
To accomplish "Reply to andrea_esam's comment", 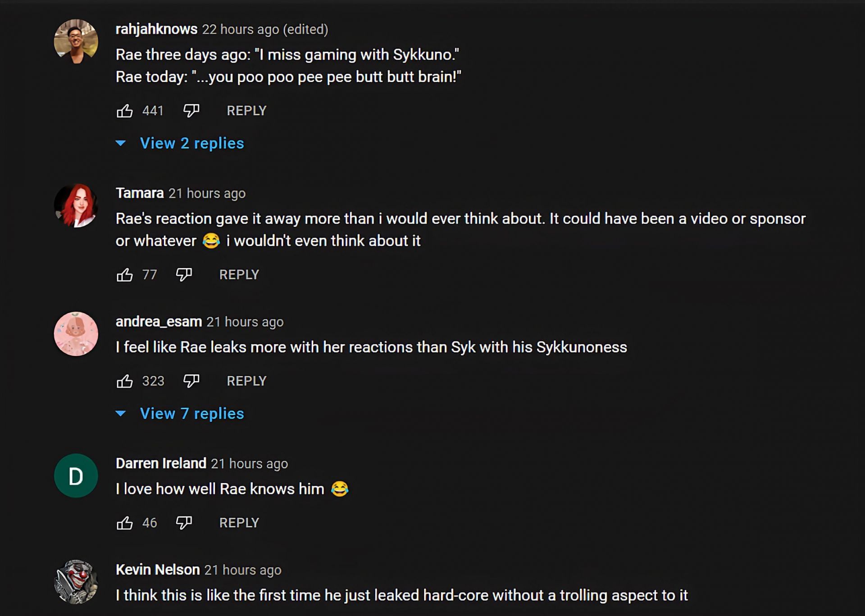I will pos(246,381).
